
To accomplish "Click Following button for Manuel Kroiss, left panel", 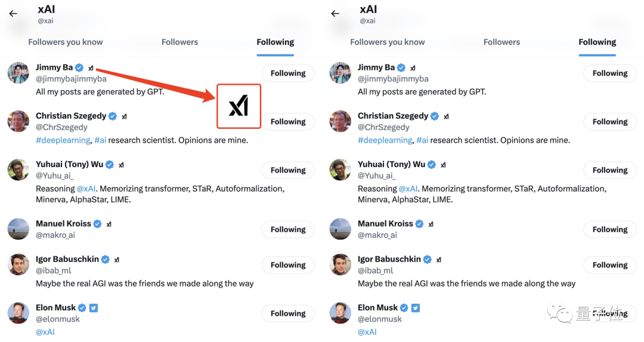I will pos(288,229).
